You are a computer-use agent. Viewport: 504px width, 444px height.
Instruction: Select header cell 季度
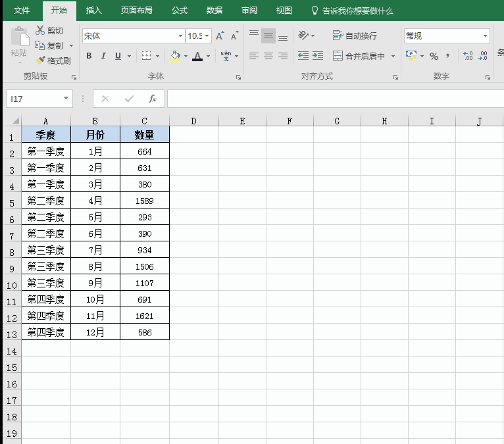click(x=46, y=135)
